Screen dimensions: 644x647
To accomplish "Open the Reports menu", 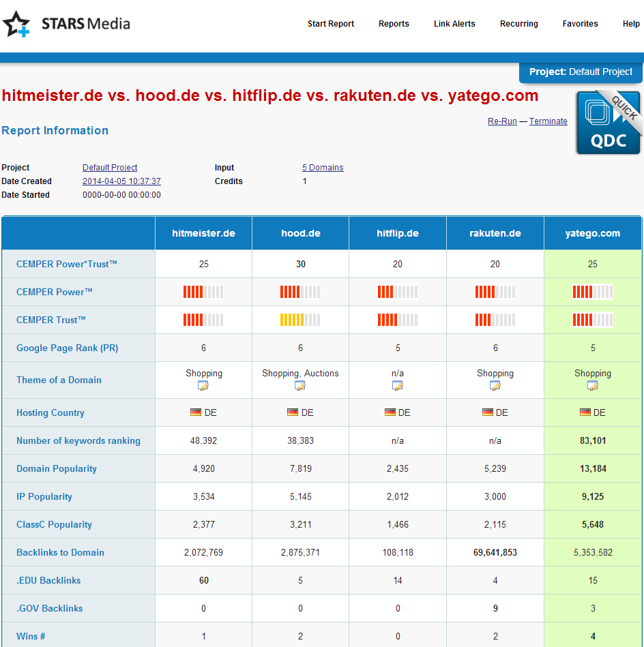I will tap(394, 23).
